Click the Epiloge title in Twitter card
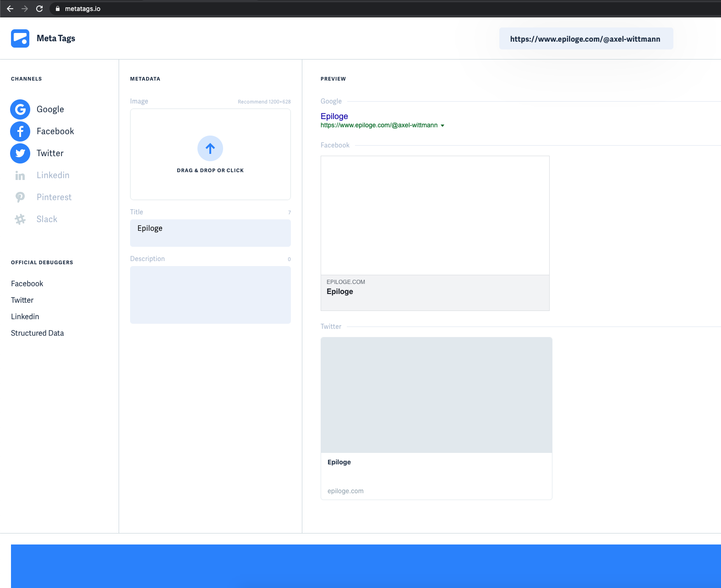The height and width of the screenshot is (588, 721). (339, 462)
